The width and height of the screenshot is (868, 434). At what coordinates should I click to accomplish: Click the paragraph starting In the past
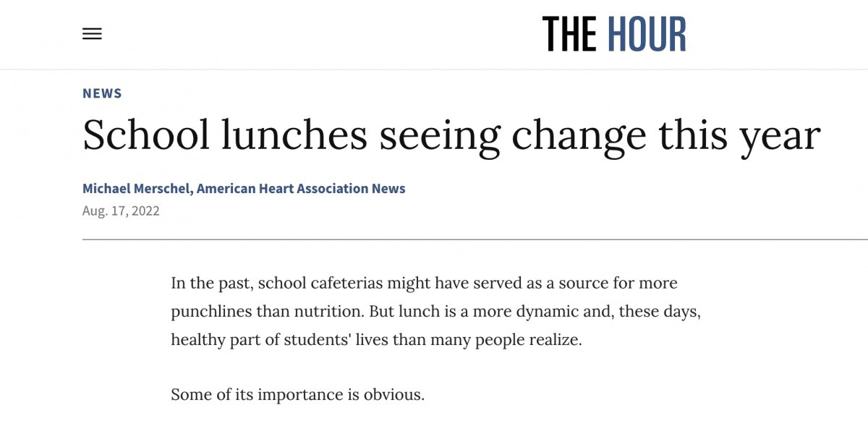tap(436, 311)
